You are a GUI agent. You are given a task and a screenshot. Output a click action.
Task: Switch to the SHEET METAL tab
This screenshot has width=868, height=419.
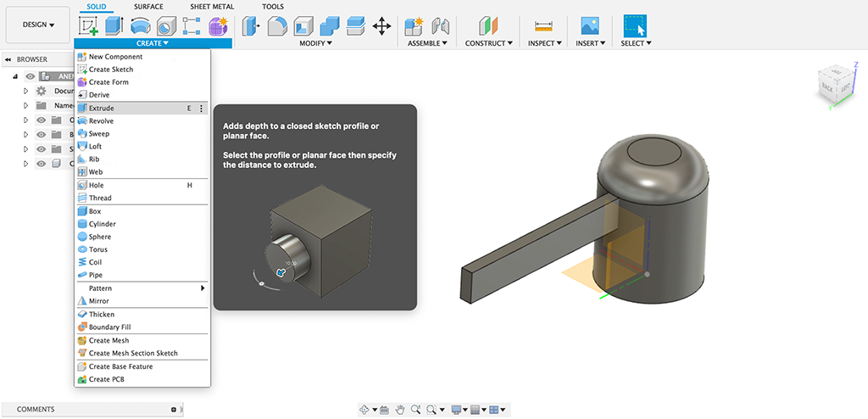(x=212, y=7)
